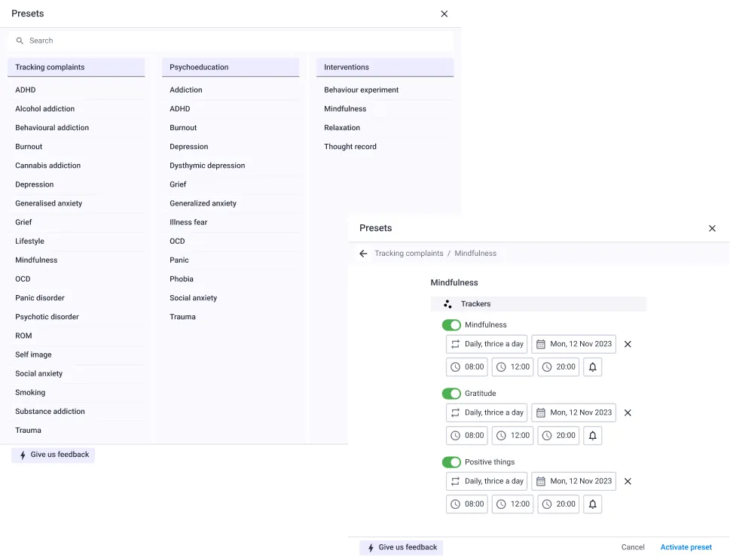Click the Mindfulness breadcrumb item

coord(475,254)
